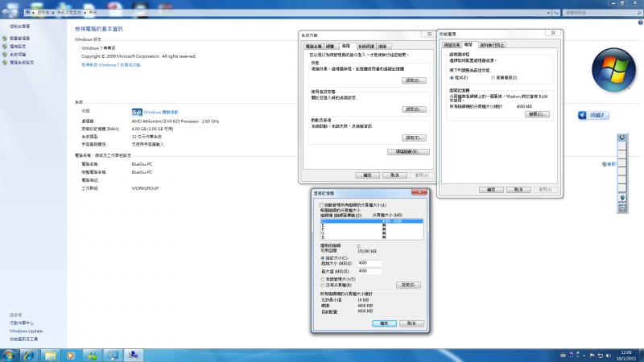Choose the No paging file radio option

(x=323, y=285)
